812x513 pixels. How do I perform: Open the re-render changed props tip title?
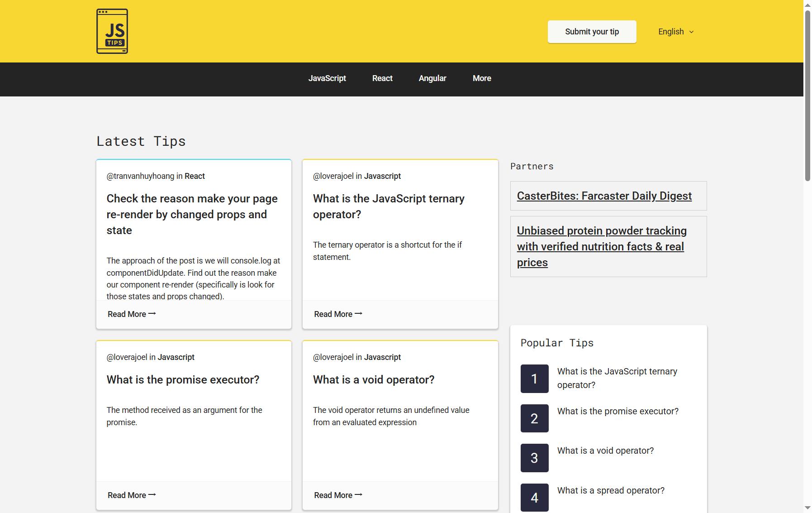[192, 215]
